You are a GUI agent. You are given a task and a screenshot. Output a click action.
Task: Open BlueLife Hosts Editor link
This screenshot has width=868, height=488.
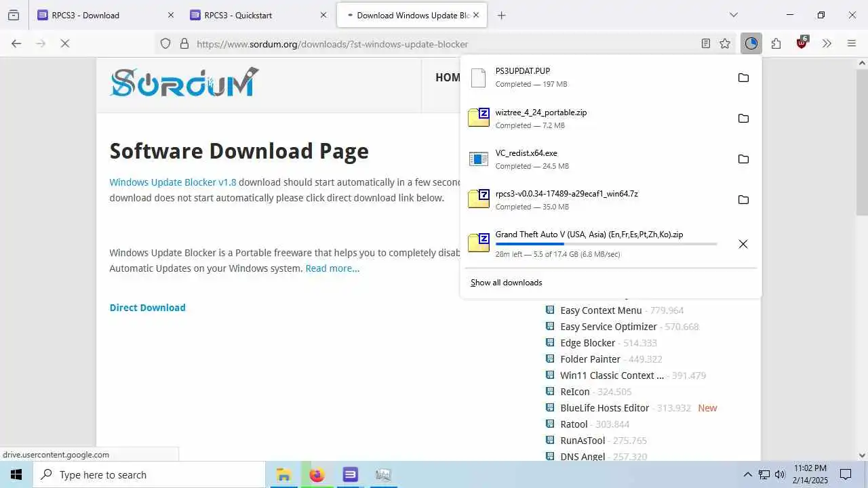(605, 408)
